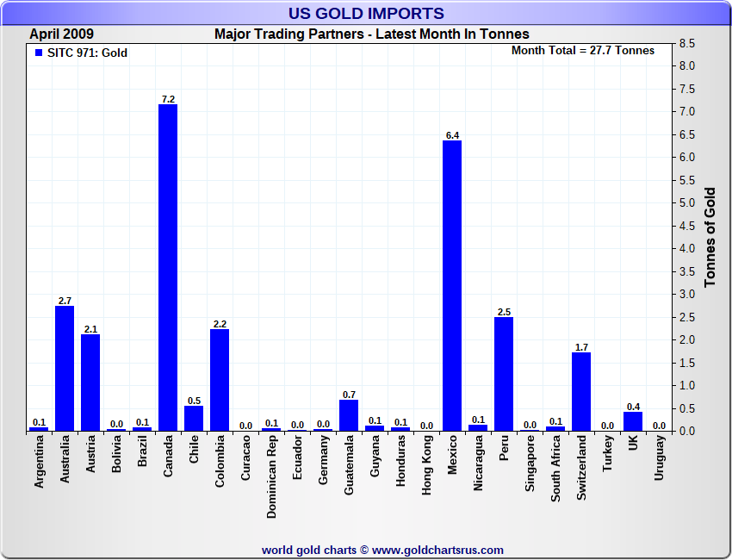Click the 'Mexico' axis label
Image resolution: width=732 pixels, height=560 pixels.
tap(452, 455)
